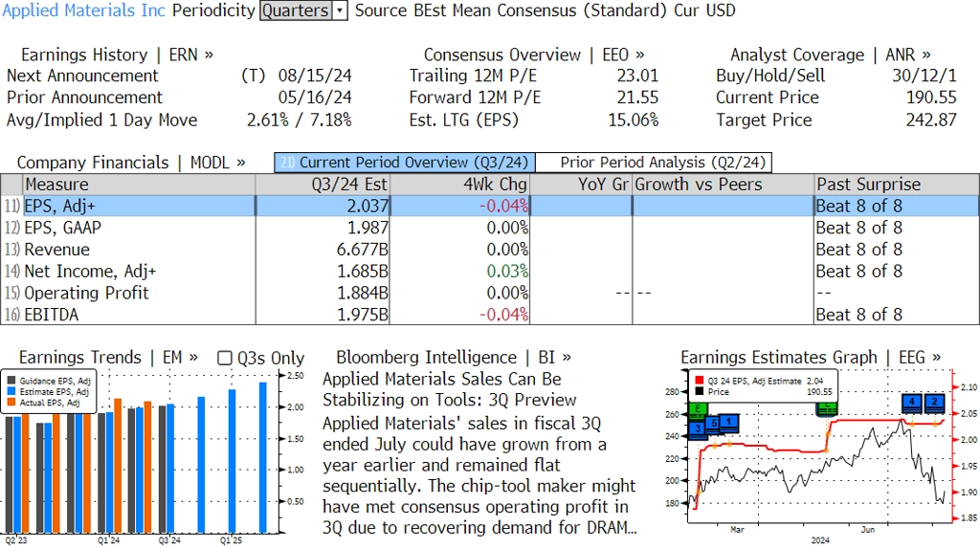Click the 0.03% Net Income 4Wk change

pos(507,272)
